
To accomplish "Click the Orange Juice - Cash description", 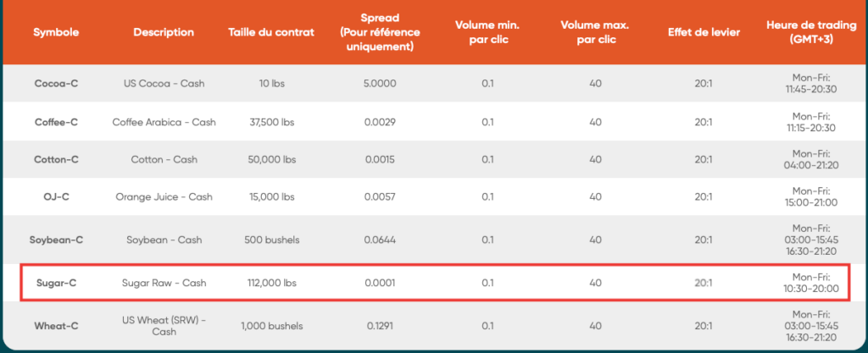I will point(164,197).
